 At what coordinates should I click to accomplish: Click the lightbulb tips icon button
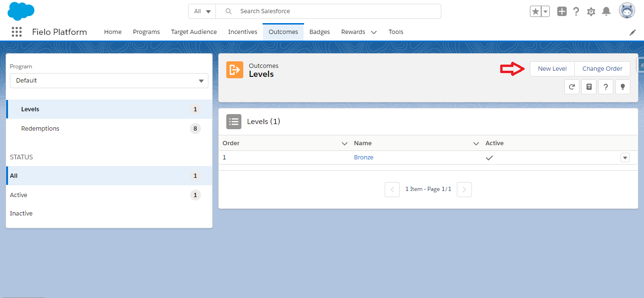pyautogui.click(x=623, y=87)
